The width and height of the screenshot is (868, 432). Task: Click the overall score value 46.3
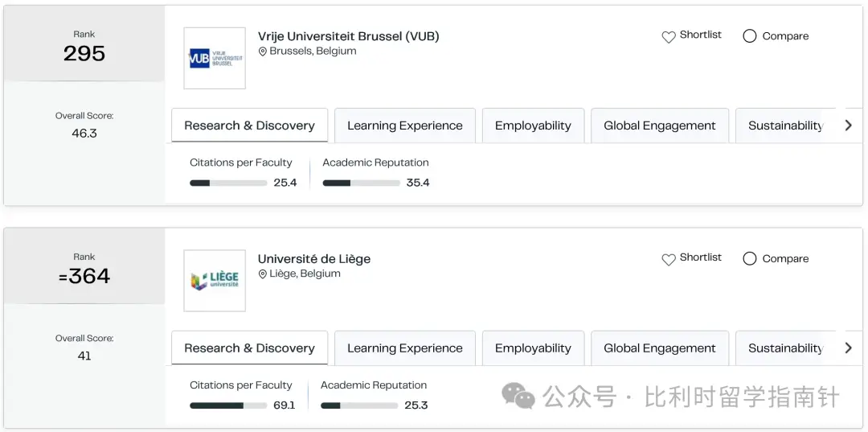click(84, 134)
